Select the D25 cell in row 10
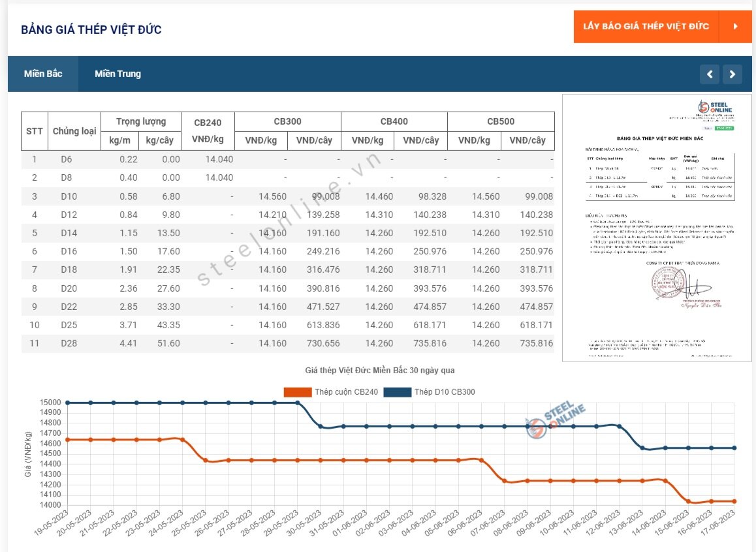The width and height of the screenshot is (756, 552). click(69, 325)
